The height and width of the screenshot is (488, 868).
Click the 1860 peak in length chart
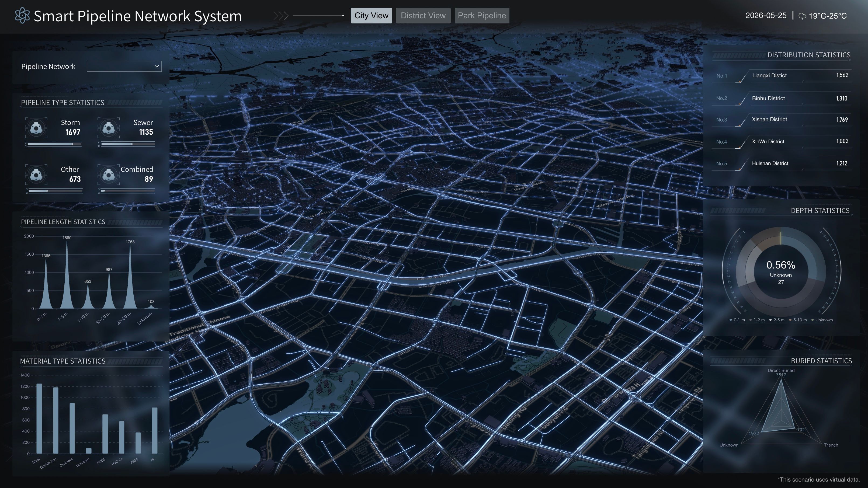[x=67, y=274]
